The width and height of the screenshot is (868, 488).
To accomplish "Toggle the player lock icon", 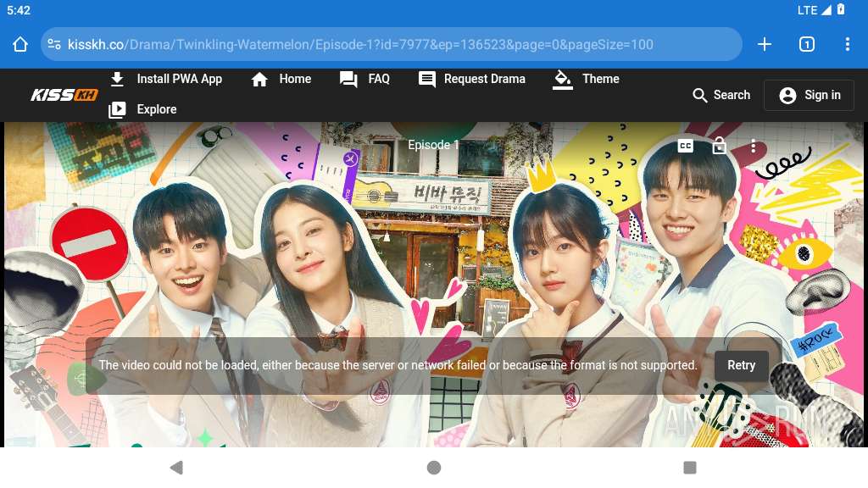I will [719, 146].
